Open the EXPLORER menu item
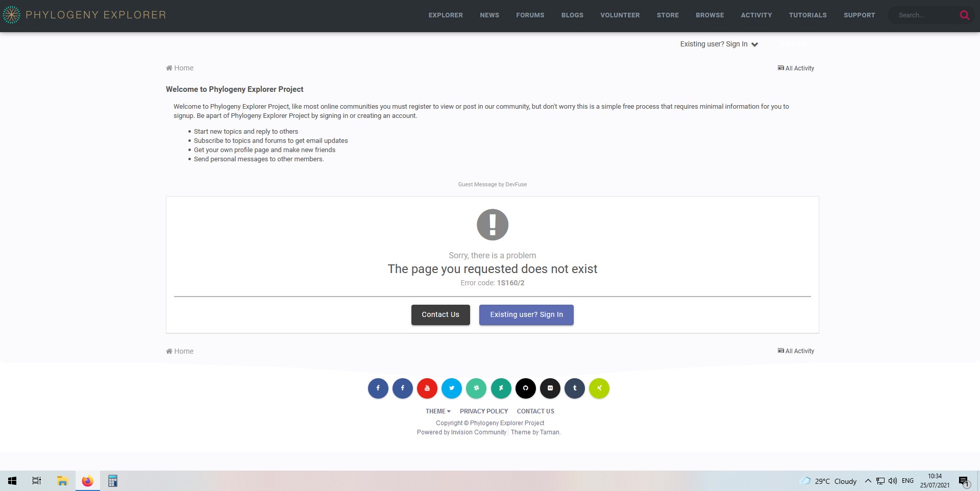This screenshot has width=980, height=491. [446, 15]
